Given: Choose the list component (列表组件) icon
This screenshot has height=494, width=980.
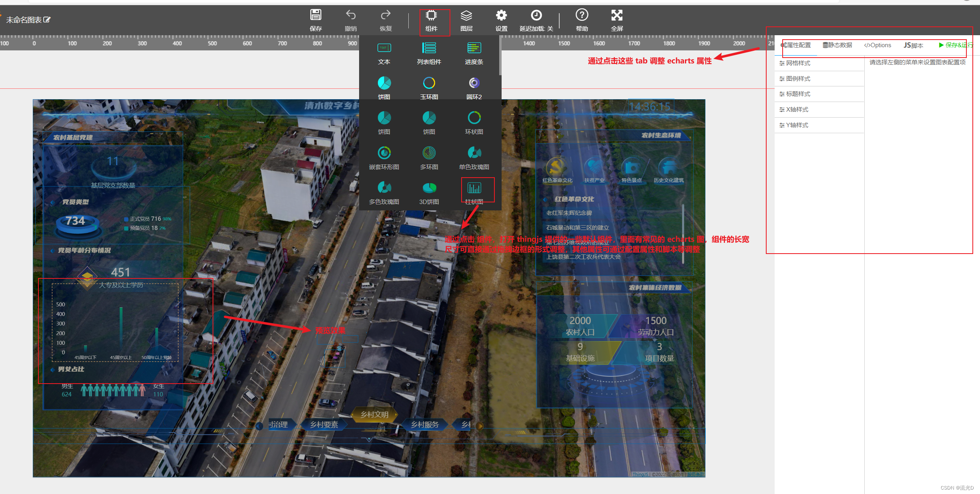Looking at the screenshot, I should [429, 48].
